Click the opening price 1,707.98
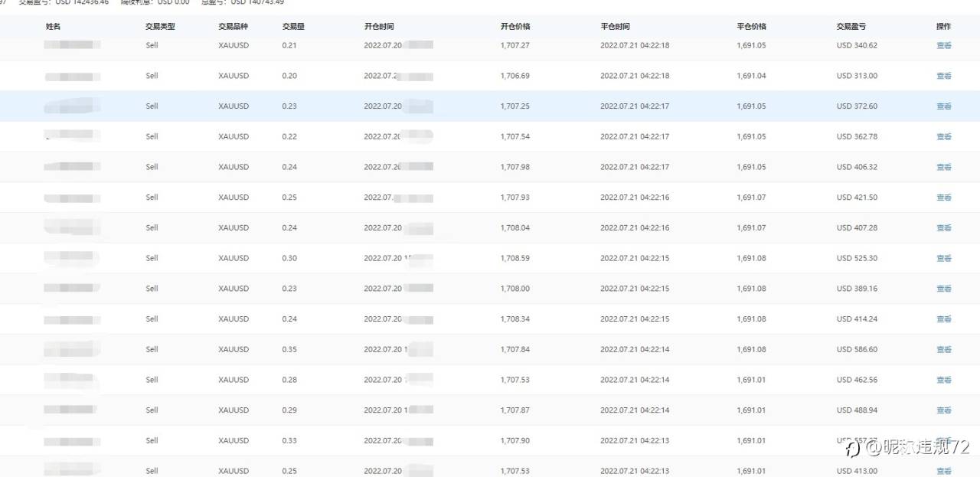 [514, 167]
